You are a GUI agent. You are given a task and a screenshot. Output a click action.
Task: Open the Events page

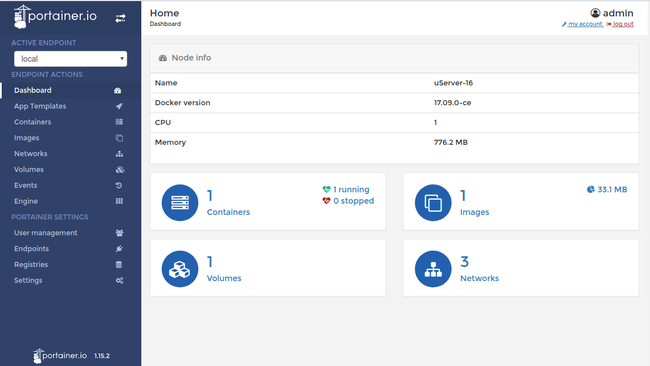pos(25,185)
